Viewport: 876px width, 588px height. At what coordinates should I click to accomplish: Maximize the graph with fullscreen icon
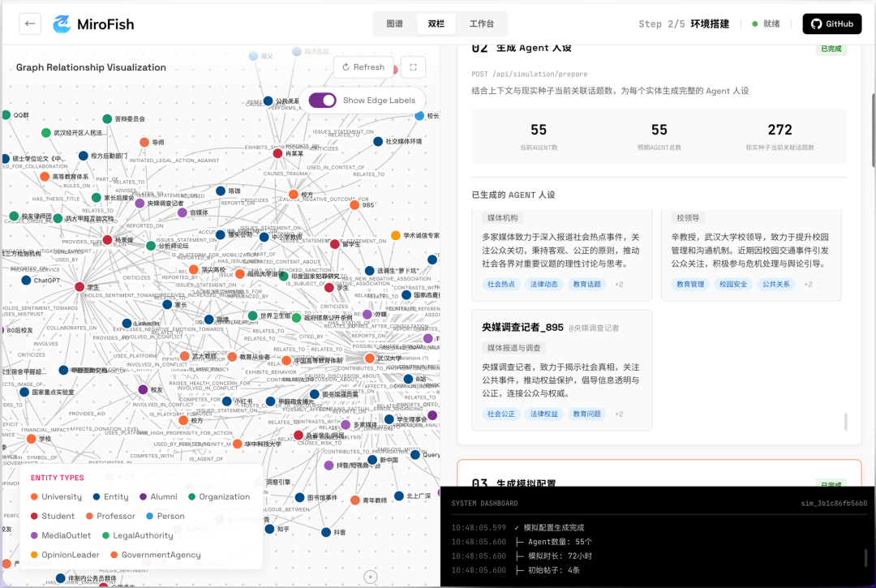pyautogui.click(x=413, y=67)
